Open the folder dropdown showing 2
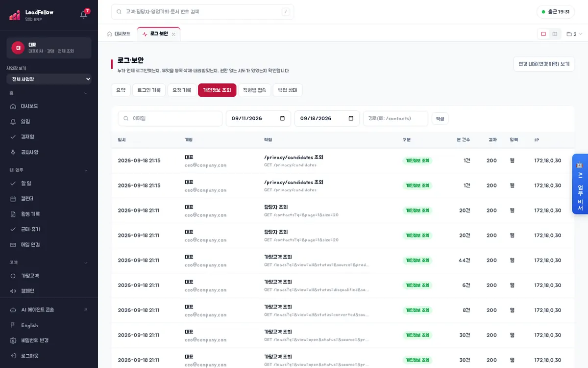This screenshot has height=368, width=588. (574, 34)
